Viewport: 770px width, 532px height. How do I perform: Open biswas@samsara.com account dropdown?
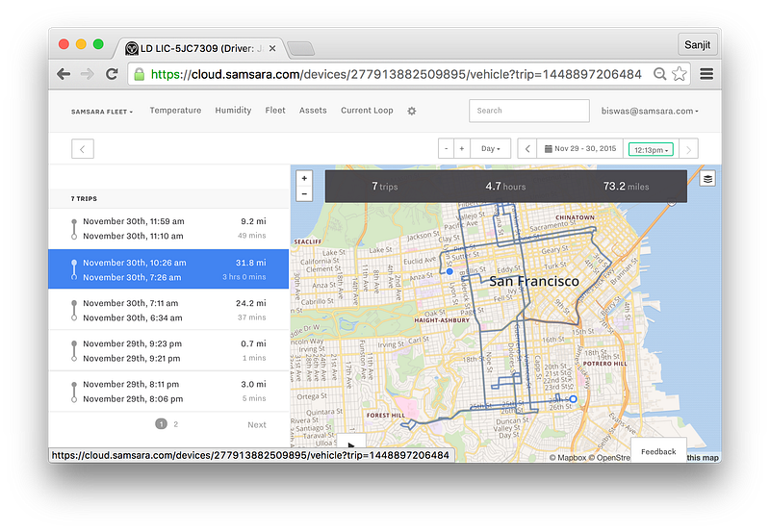[650, 111]
